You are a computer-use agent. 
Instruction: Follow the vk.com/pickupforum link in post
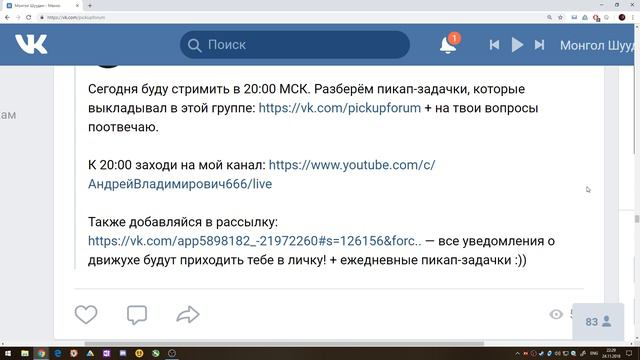pyautogui.click(x=340, y=108)
